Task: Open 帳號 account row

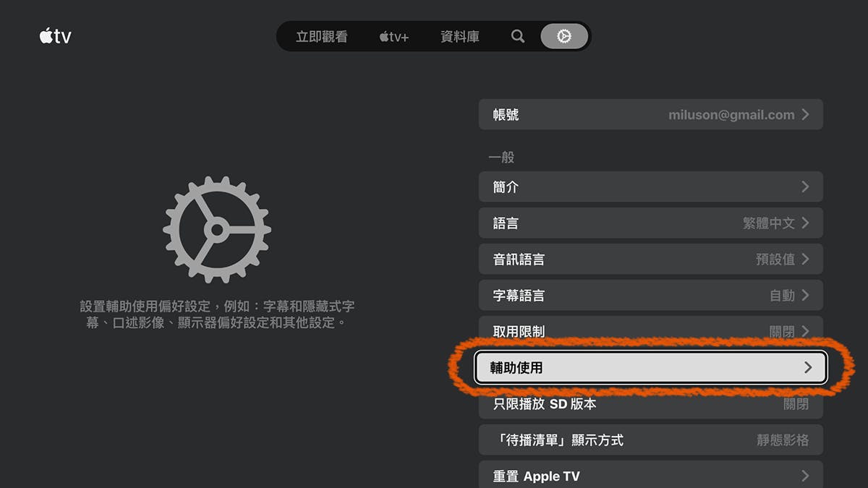Action: pos(651,114)
